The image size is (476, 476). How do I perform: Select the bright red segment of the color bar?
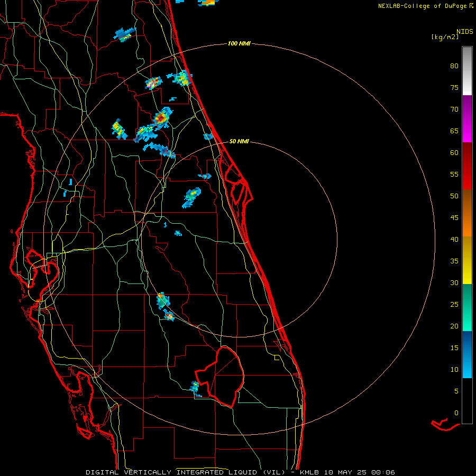pos(467,178)
